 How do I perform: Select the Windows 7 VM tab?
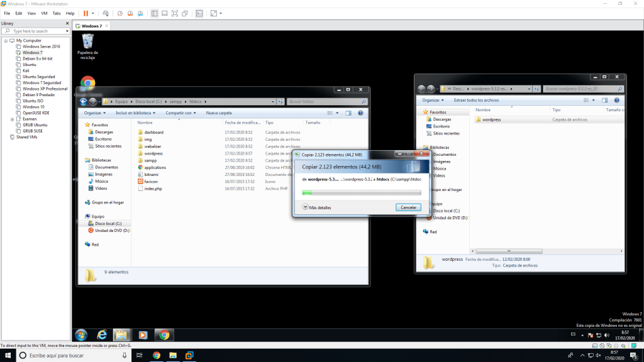[91, 26]
